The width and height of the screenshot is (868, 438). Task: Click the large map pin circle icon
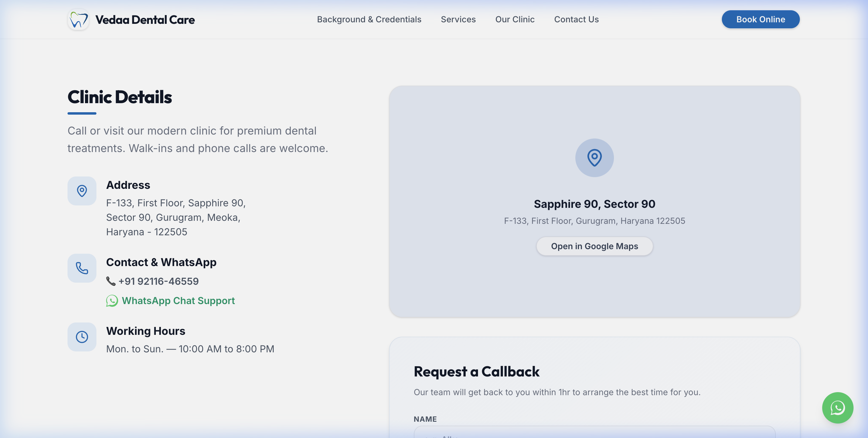pyautogui.click(x=594, y=158)
